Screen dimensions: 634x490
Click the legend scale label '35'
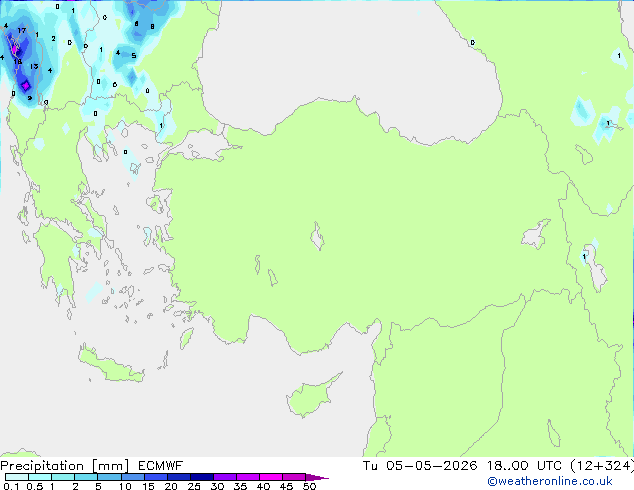point(240,486)
